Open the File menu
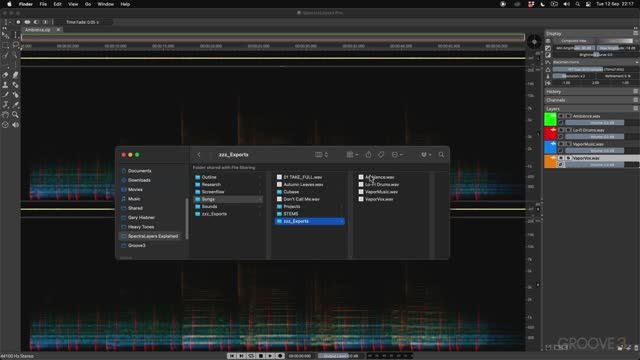This screenshot has width=640, height=360. point(43,4)
